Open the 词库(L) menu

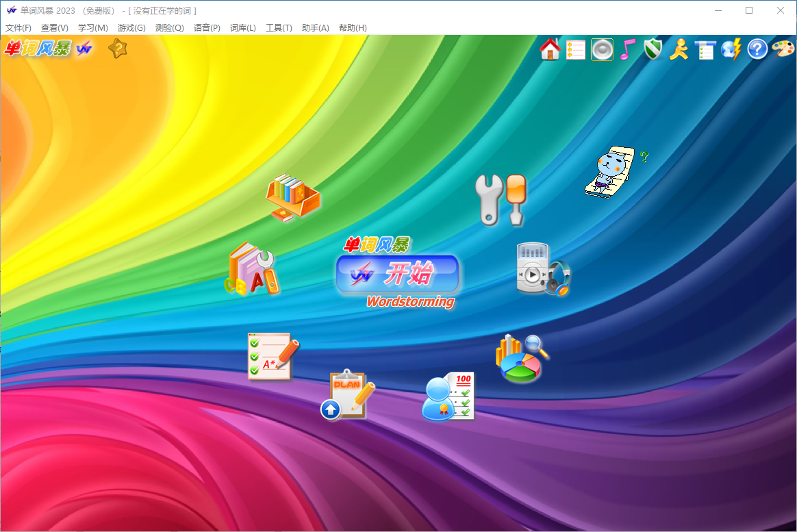pos(242,28)
